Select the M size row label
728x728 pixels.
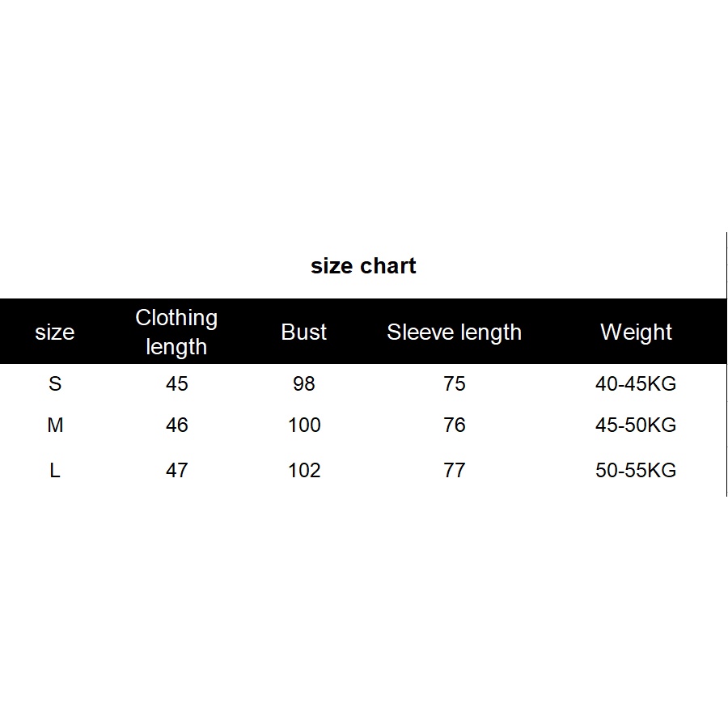point(55,425)
